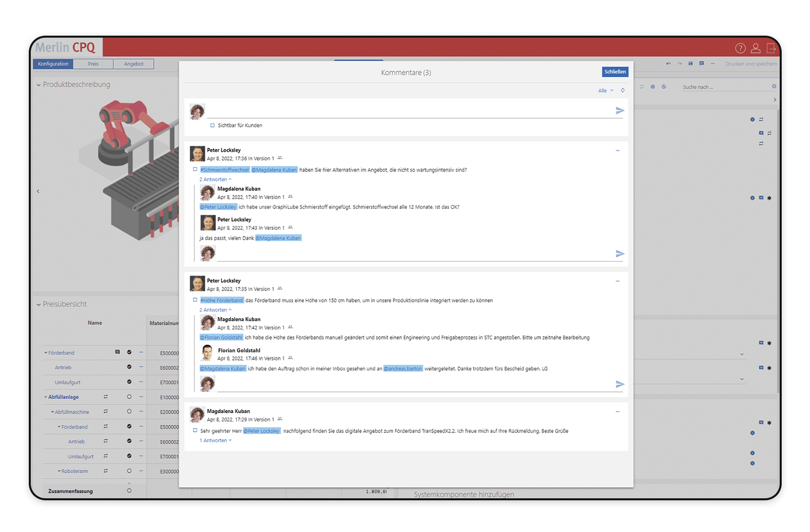This screenshot has width=810, height=532.
Task: Tick the checkbox beside #Schmierstoffwechsel comment
Action: coord(195,169)
